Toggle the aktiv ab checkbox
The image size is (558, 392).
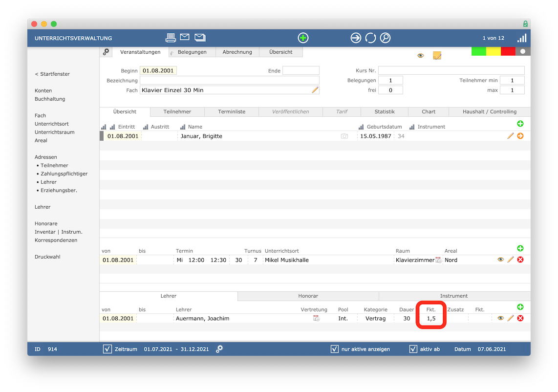coord(413,349)
